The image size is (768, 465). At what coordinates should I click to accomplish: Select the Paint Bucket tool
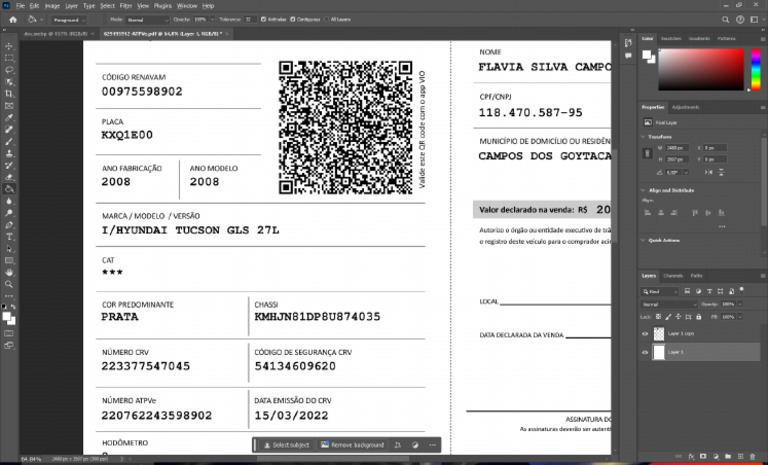(9, 189)
